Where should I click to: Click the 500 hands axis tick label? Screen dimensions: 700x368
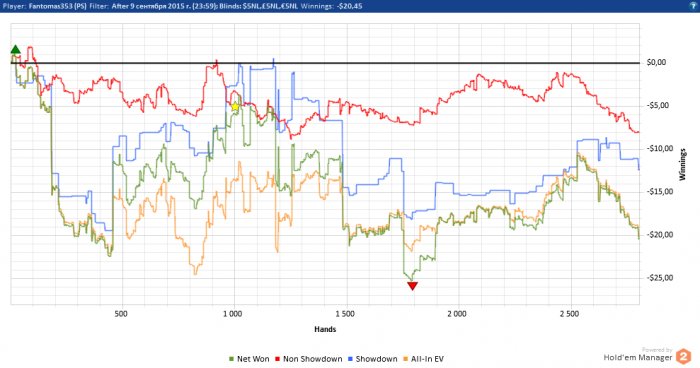coord(121,314)
